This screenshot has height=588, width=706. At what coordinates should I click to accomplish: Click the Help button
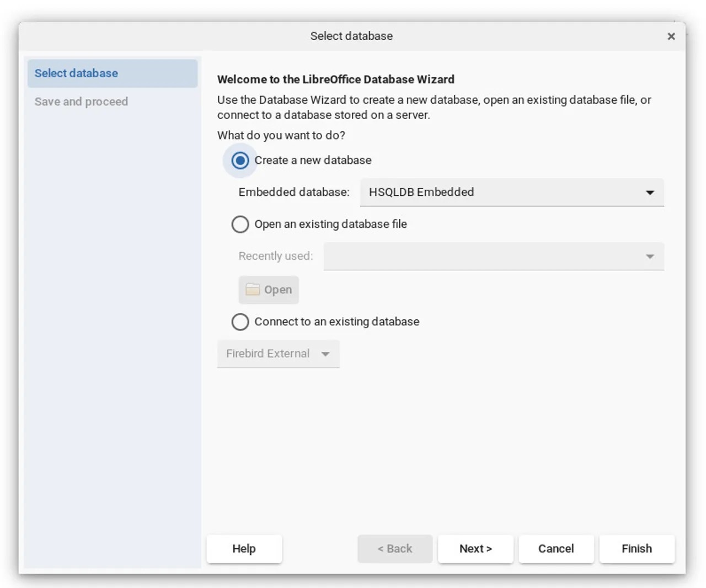click(244, 549)
